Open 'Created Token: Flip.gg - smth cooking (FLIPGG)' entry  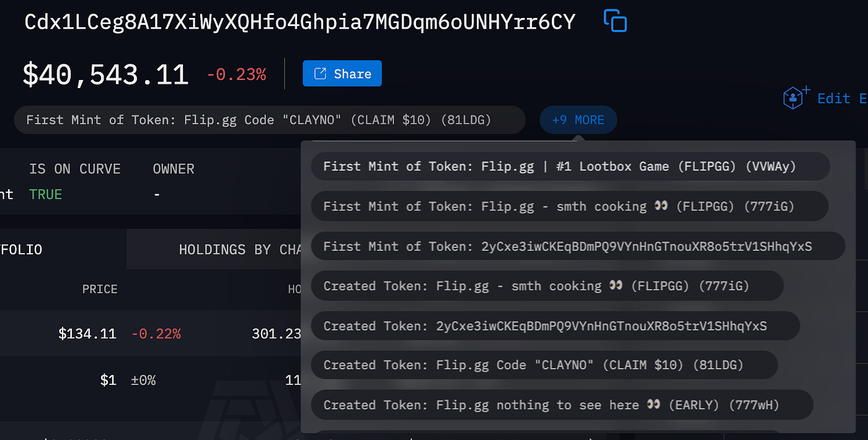tap(547, 286)
